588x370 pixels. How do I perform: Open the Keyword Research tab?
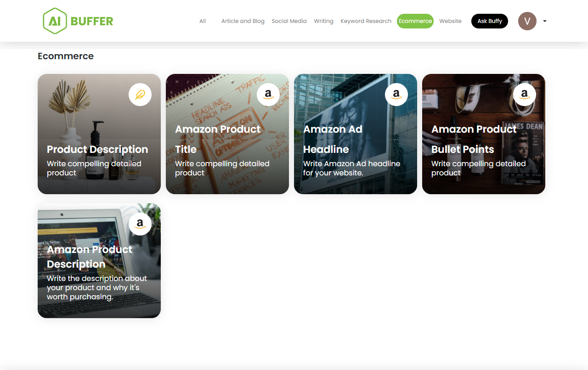coord(366,21)
